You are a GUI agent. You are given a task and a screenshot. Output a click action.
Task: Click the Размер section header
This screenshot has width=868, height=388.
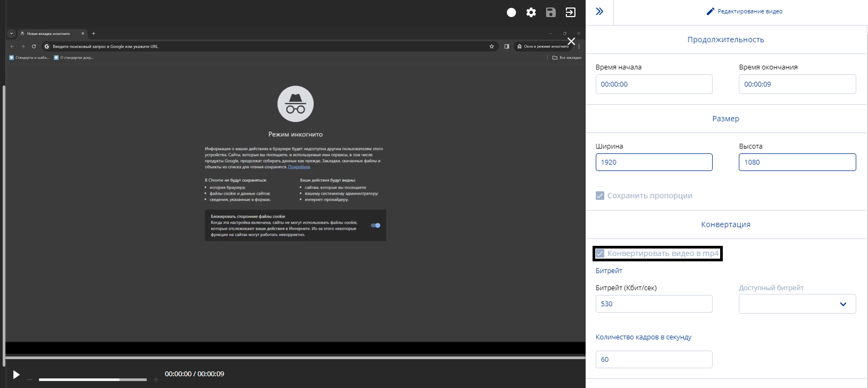[x=725, y=119]
